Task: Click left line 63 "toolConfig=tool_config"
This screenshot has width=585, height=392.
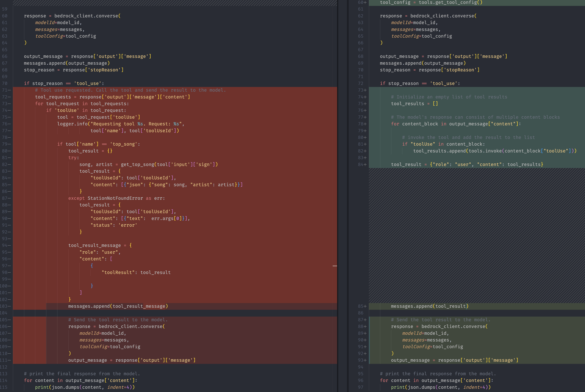Action: pos(66,36)
